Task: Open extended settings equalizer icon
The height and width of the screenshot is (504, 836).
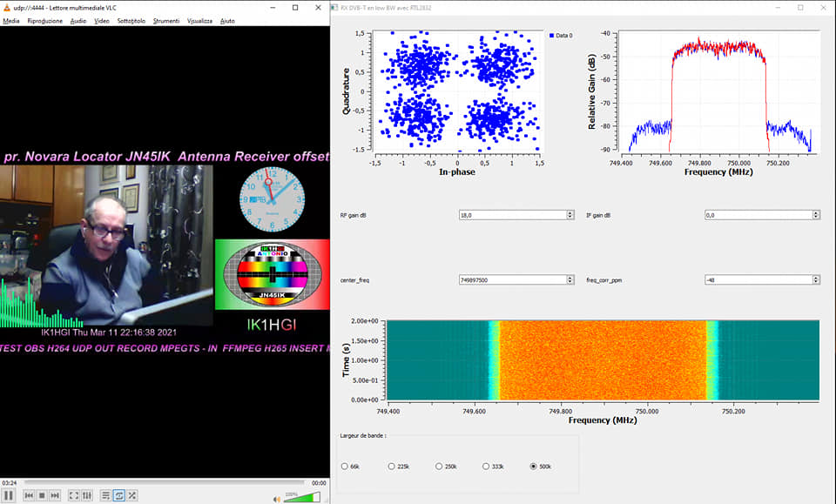Action: (x=87, y=495)
